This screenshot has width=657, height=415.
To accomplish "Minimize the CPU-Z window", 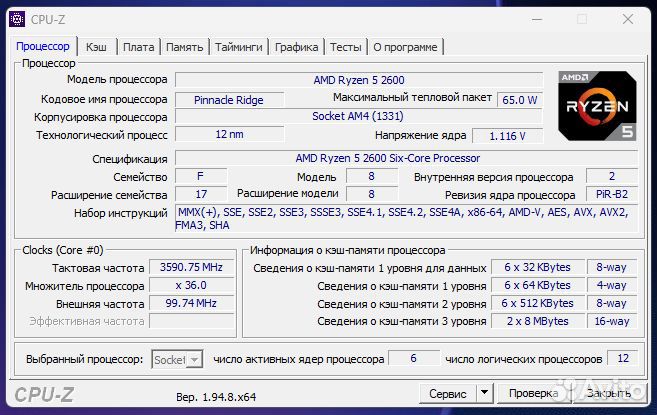I will (x=538, y=19).
